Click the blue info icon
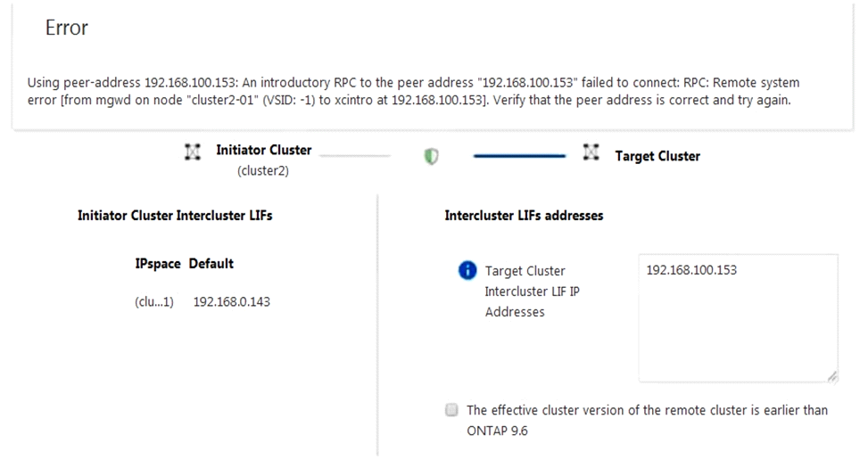 [x=467, y=270]
